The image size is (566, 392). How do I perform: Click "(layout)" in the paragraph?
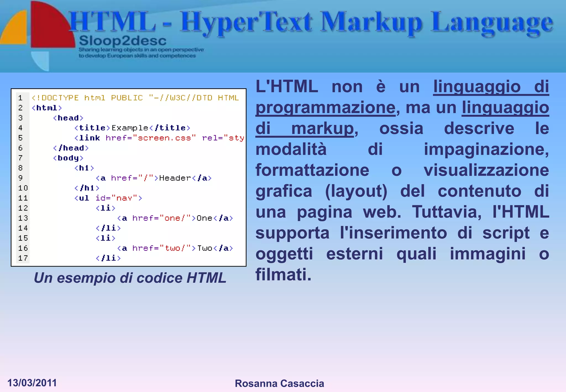(x=356, y=191)
